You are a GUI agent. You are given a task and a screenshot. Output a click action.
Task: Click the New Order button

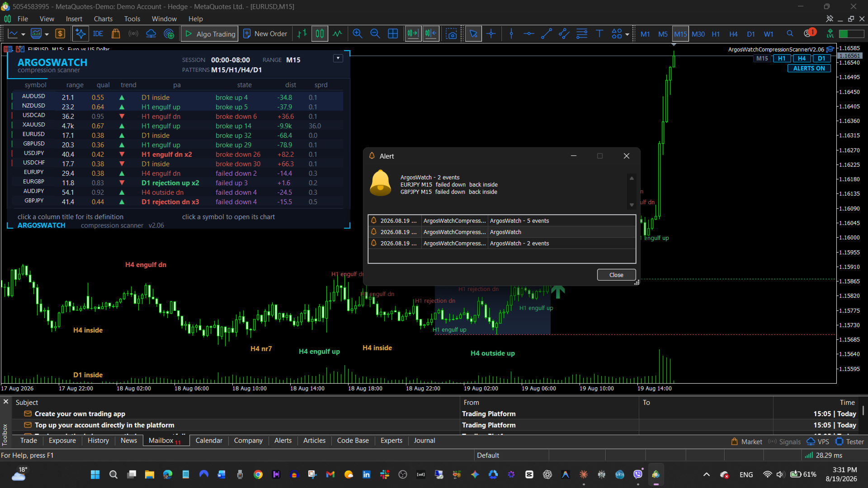click(x=265, y=34)
